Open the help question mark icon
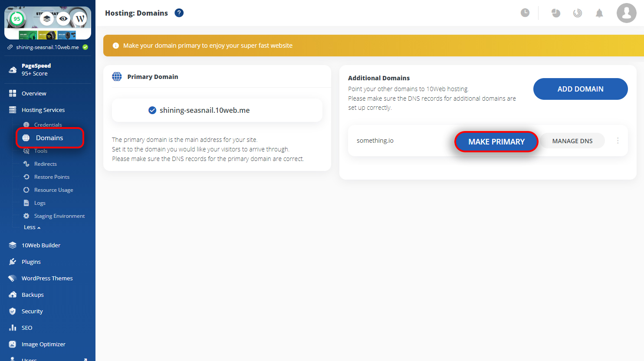 click(179, 13)
